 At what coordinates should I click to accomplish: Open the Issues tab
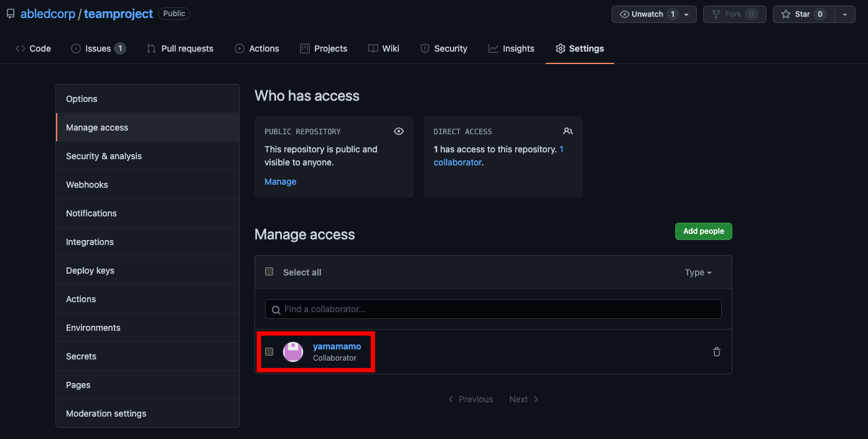(98, 49)
